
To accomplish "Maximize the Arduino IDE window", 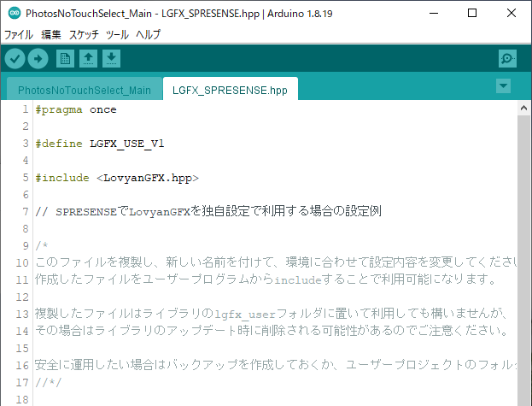I will (472, 14).
